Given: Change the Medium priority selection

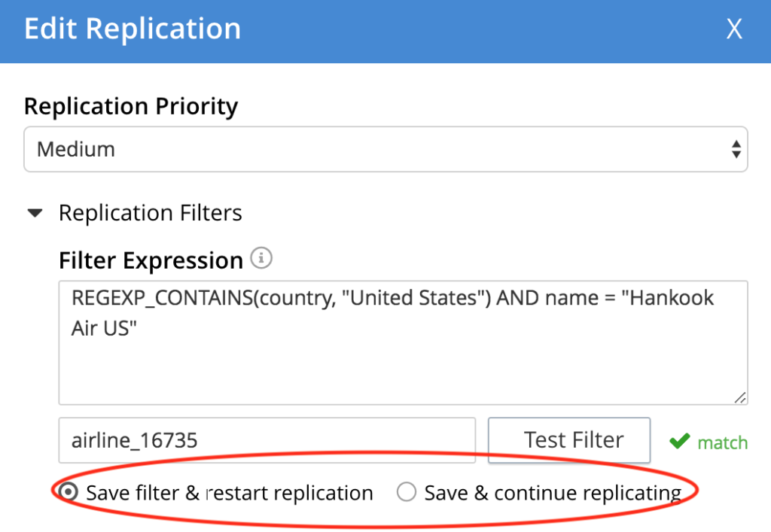Looking at the screenshot, I should click(x=385, y=149).
